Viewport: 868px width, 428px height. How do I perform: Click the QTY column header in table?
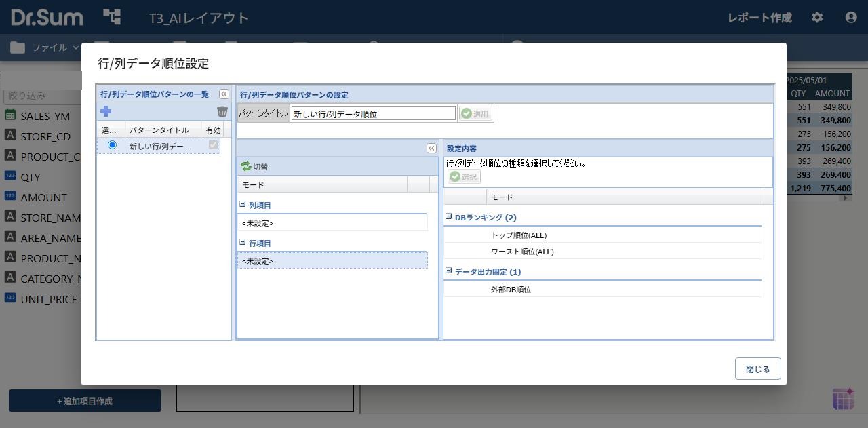[798, 93]
